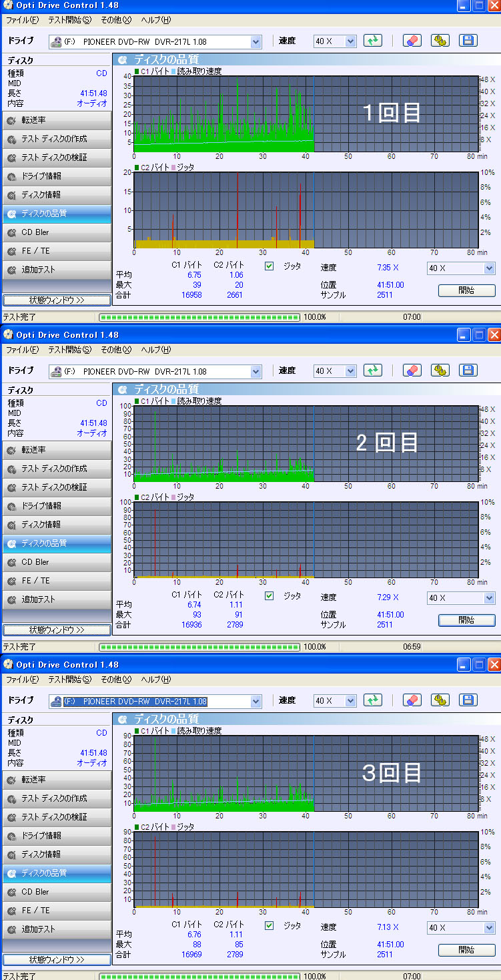Open the ヘルプ menu in the 1回目 window

coord(156,20)
